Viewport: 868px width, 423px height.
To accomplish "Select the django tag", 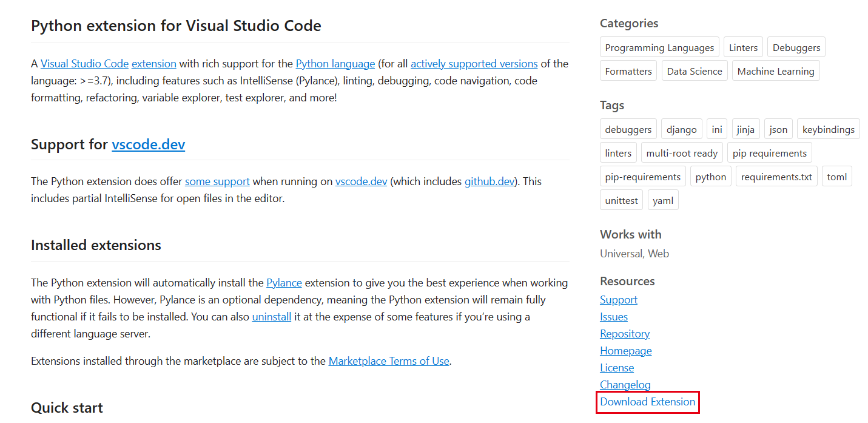I will coord(681,129).
